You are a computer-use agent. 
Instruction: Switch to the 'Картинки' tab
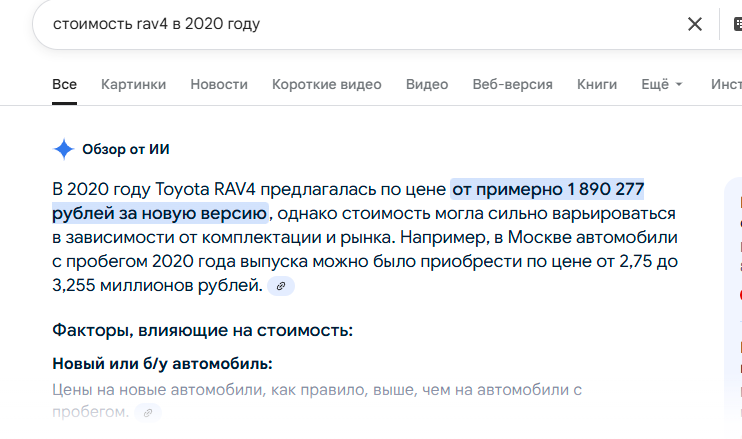click(x=133, y=84)
